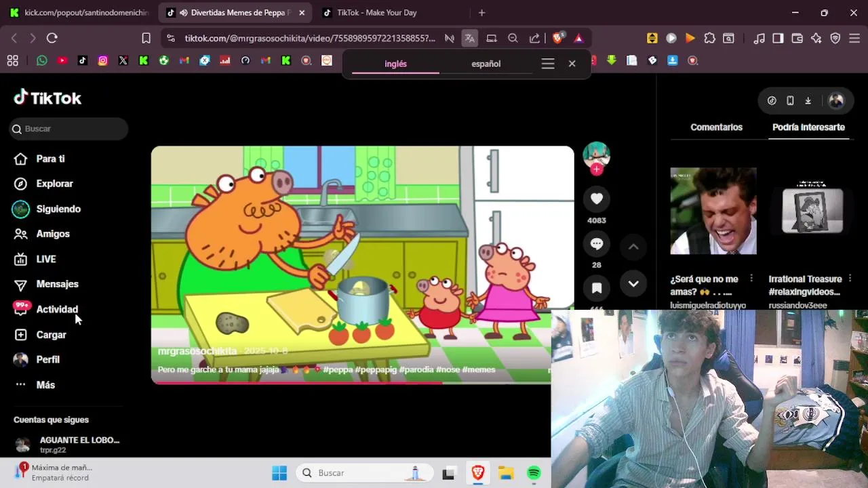Bookmark the video with the save icon

tap(597, 288)
